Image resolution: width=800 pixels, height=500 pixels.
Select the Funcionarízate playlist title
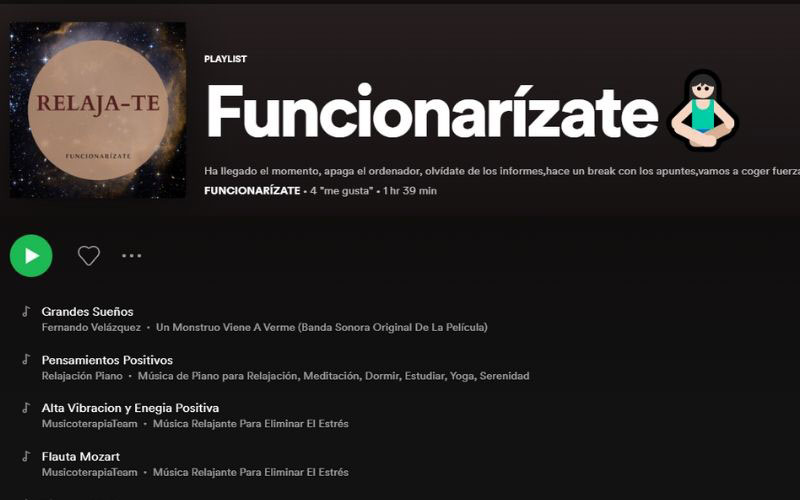pyautogui.click(x=432, y=111)
